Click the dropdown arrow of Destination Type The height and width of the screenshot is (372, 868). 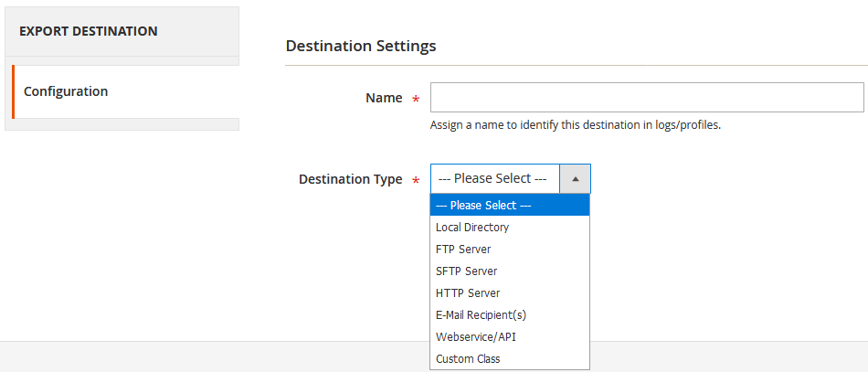(x=575, y=179)
